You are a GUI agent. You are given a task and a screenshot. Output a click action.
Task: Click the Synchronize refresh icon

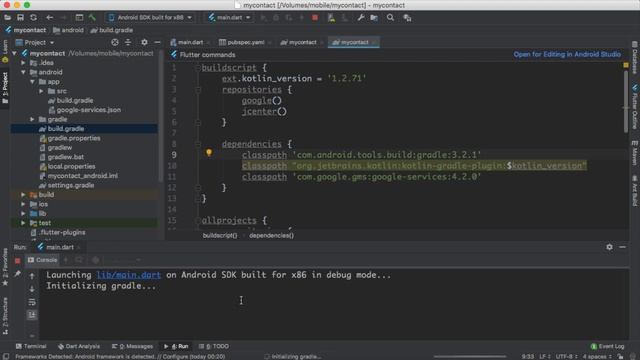click(33, 18)
